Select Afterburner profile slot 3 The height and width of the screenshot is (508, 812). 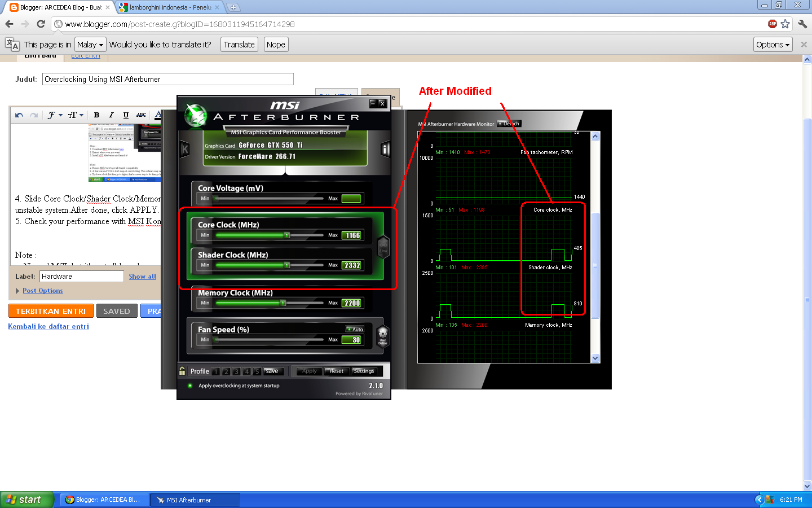[236, 371]
